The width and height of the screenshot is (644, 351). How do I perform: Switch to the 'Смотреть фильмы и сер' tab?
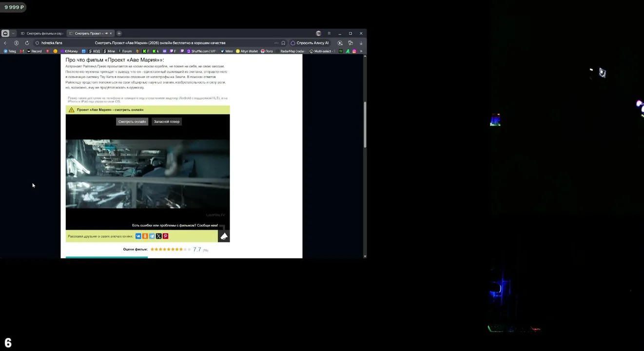[x=42, y=33]
